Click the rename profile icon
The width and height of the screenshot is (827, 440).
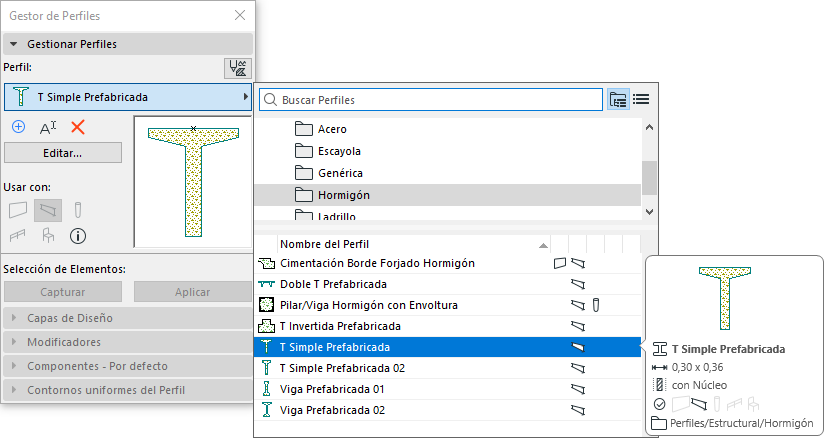(x=48, y=128)
